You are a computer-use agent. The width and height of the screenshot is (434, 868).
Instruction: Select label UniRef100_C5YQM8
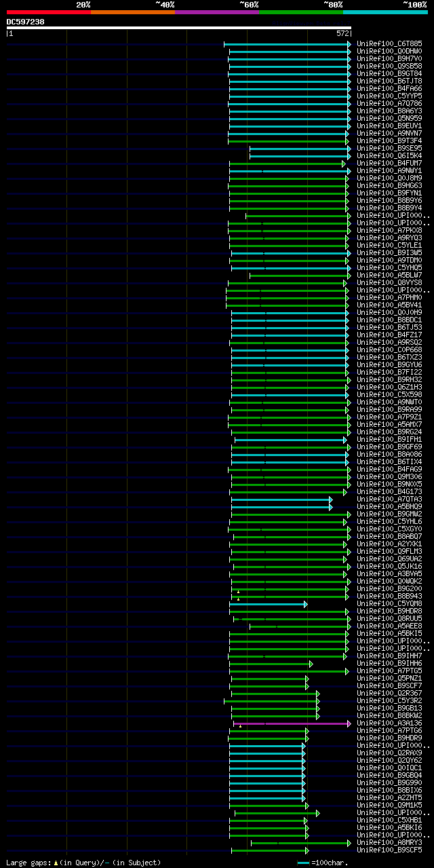tap(391, 603)
